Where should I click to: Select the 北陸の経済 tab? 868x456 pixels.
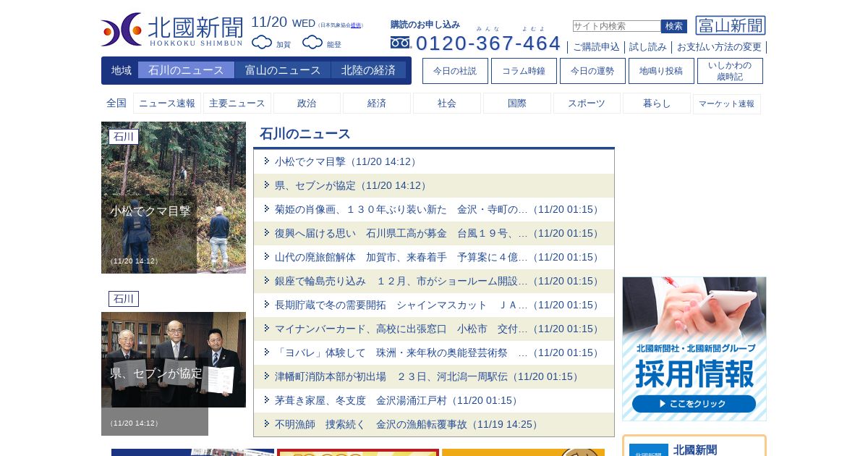pos(369,70)
